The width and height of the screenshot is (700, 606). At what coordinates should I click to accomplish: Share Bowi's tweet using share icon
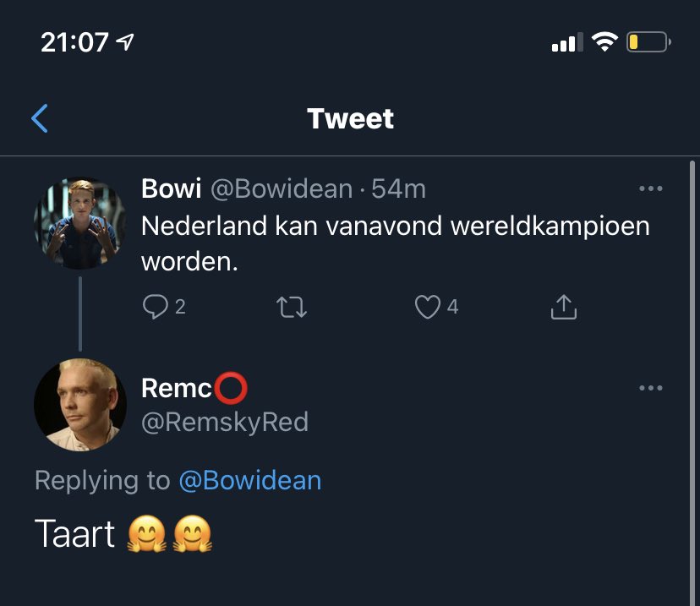tap(563, 307)
